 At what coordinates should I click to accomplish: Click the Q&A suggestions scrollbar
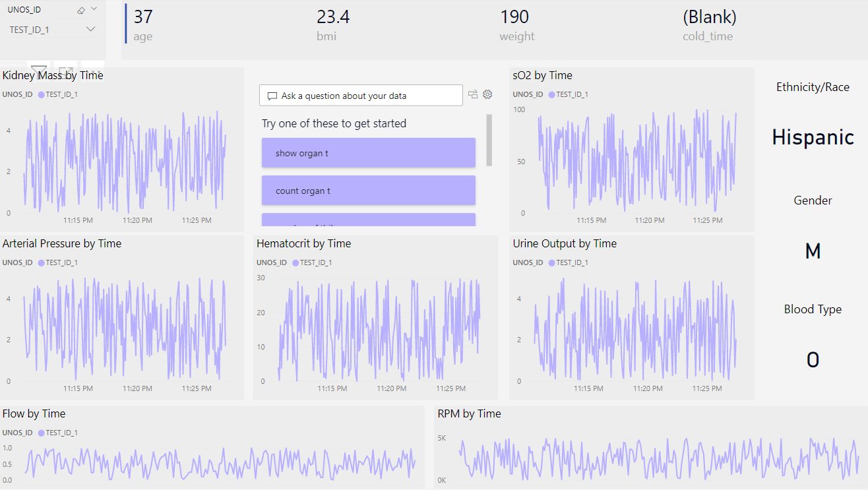(x=489, y=140)
